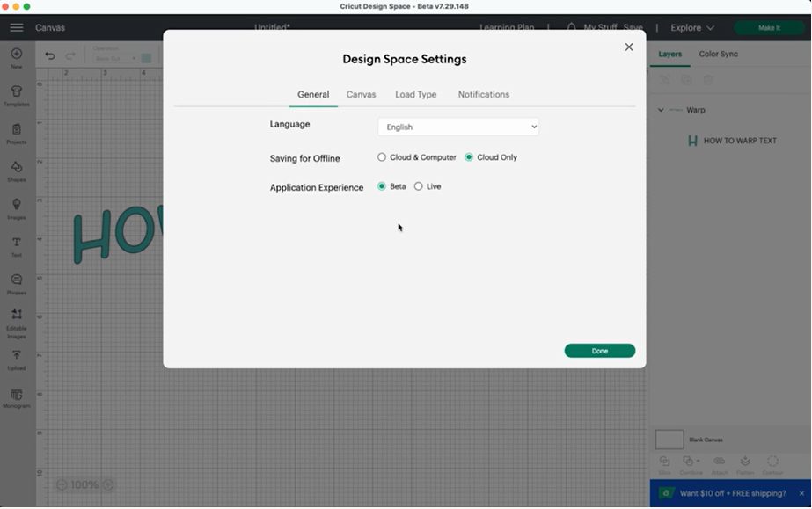The height and width of the screenshot is (509, 812).
Task: Click the Redo arrow in toolbar
Action: coord(69,56)
